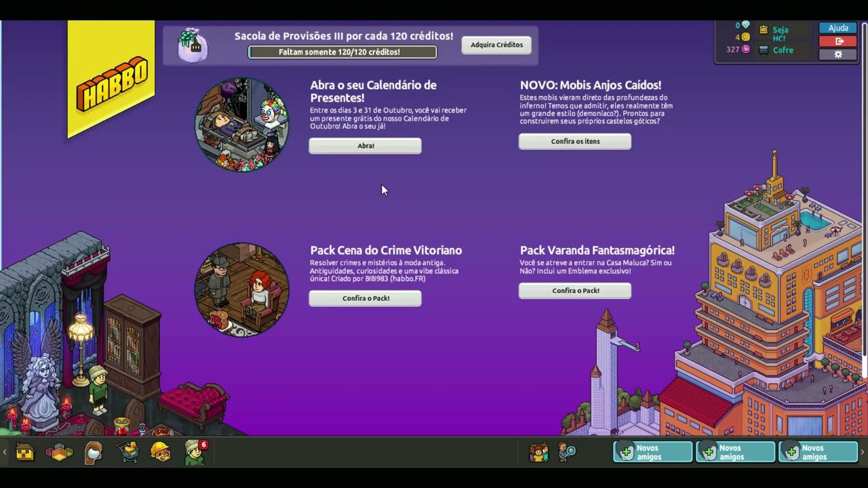
Task: Click the 327 duckets balance
Action: 732,49
